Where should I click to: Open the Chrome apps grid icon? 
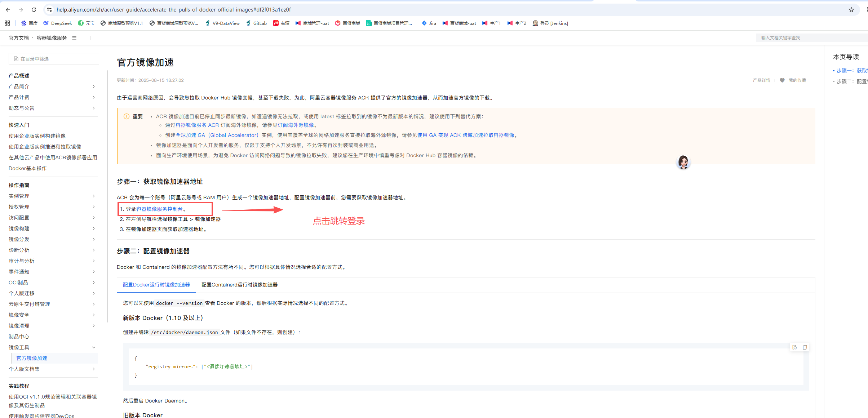click(7, 23)
